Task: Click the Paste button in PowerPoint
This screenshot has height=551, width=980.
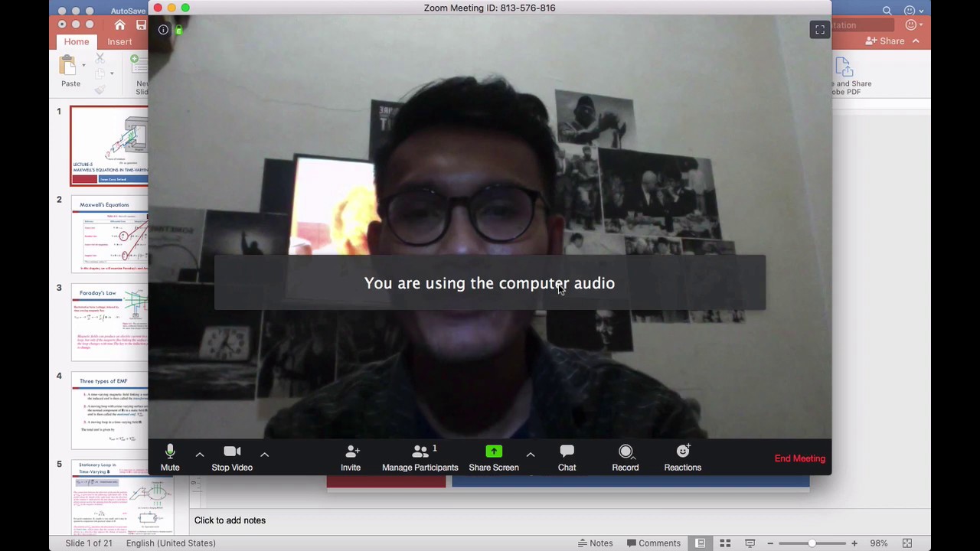Action: (70, 72)
